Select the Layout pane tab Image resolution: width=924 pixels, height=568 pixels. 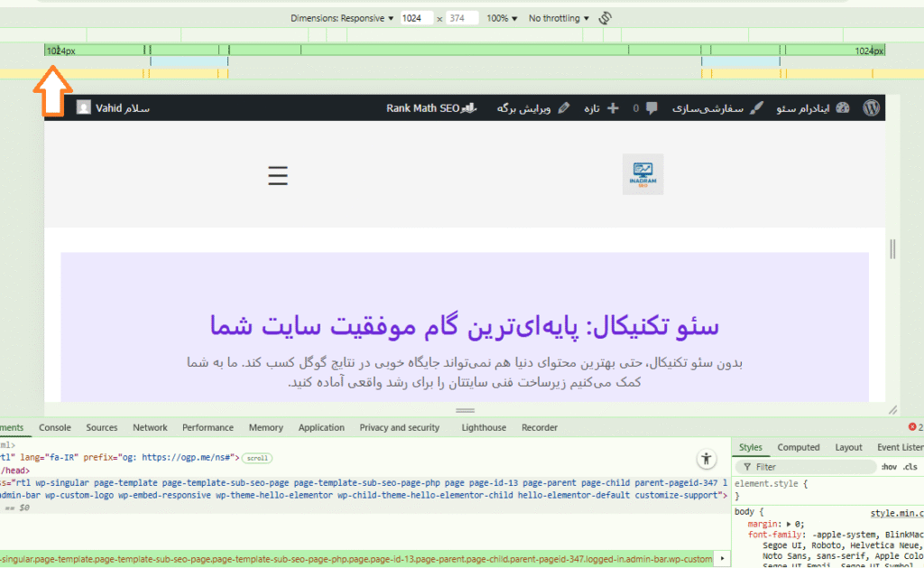coord(848,447)
